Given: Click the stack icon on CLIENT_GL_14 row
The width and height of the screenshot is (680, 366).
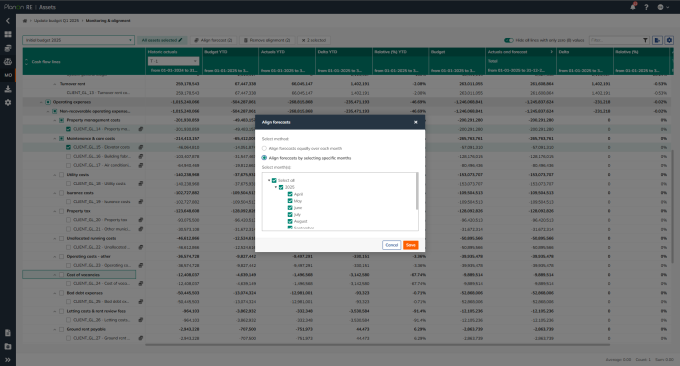Looking at the screenshot, I should click(141, 129).
